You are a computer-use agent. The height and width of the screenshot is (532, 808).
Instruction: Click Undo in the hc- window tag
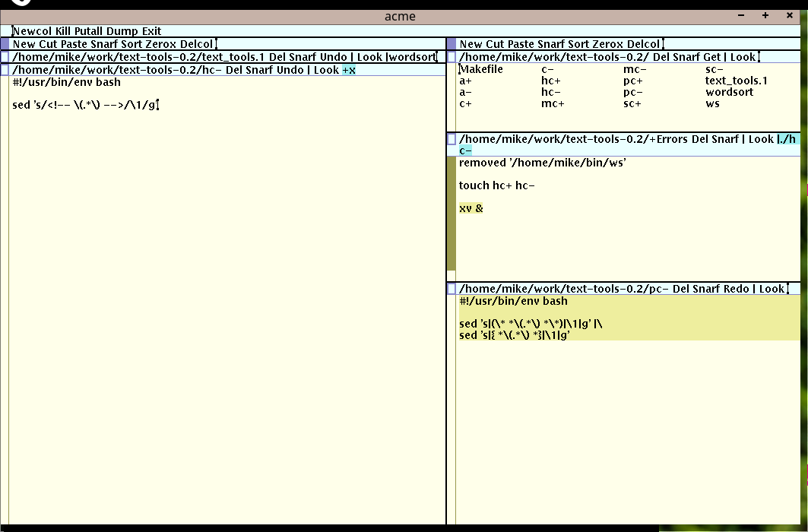(x=290, y=69)
